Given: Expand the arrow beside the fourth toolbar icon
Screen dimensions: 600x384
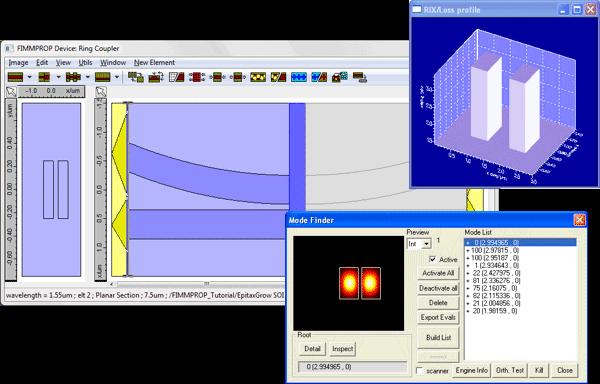Looking at the screenshot, I should pyautogui.click(x=117, y=77).
